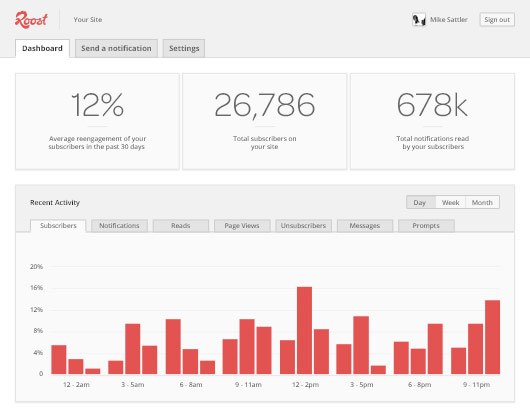The height and width of the screenshot is (419, 530).
Task: Open the Send a notification tab
Action: click(116, 48)
